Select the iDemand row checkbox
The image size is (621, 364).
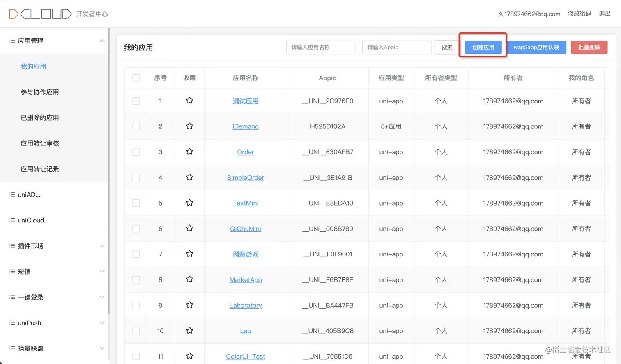(136, 126)
